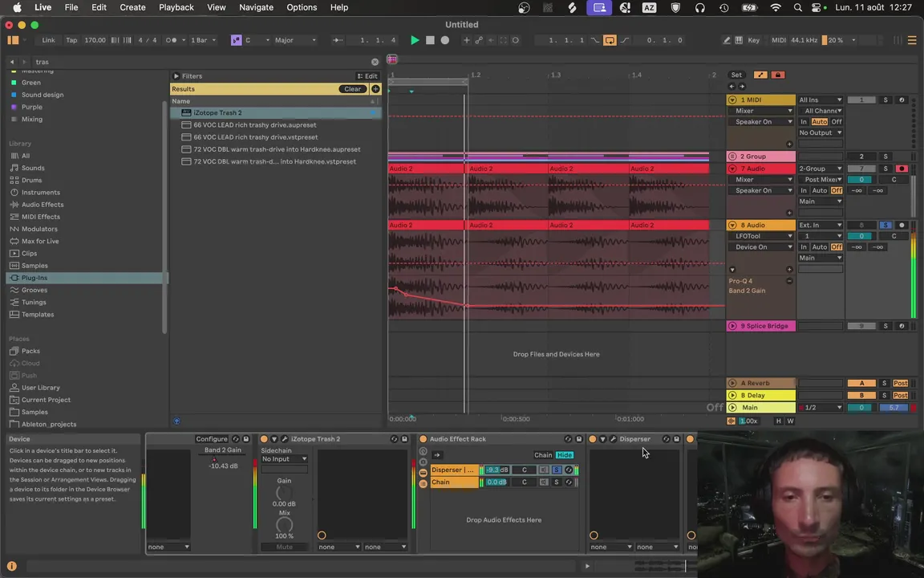Screen dimensions: 924x578
Task: Open the Samples library category
Action: point(34,266)
